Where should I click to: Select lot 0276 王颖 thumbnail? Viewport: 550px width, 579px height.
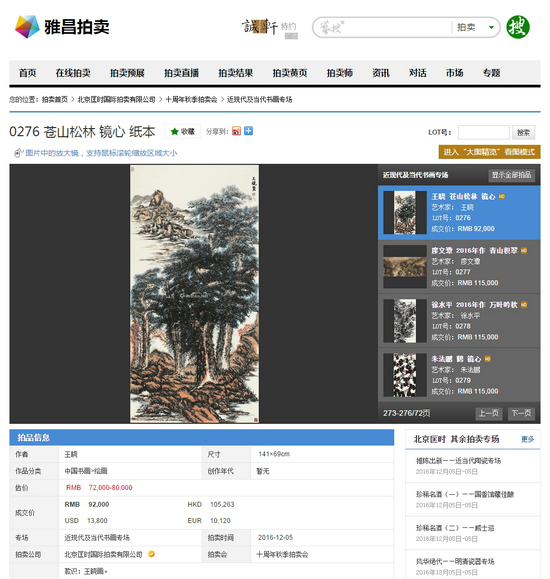point(405,212)
